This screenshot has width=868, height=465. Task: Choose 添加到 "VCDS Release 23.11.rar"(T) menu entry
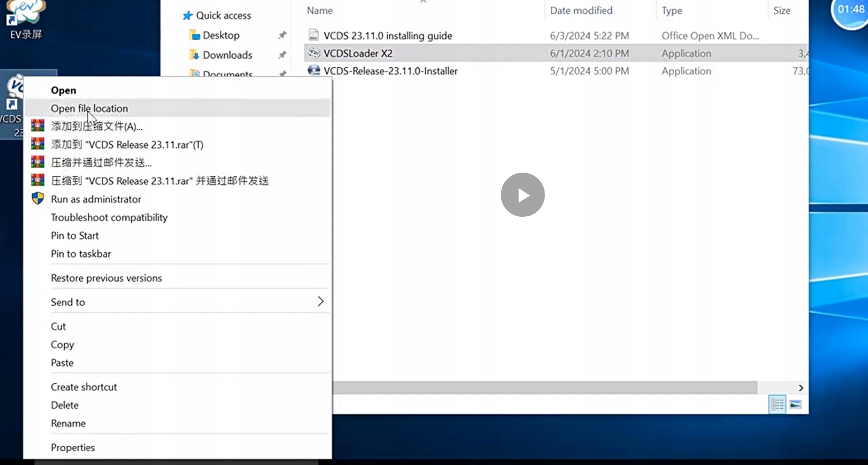tap(127, 144)
